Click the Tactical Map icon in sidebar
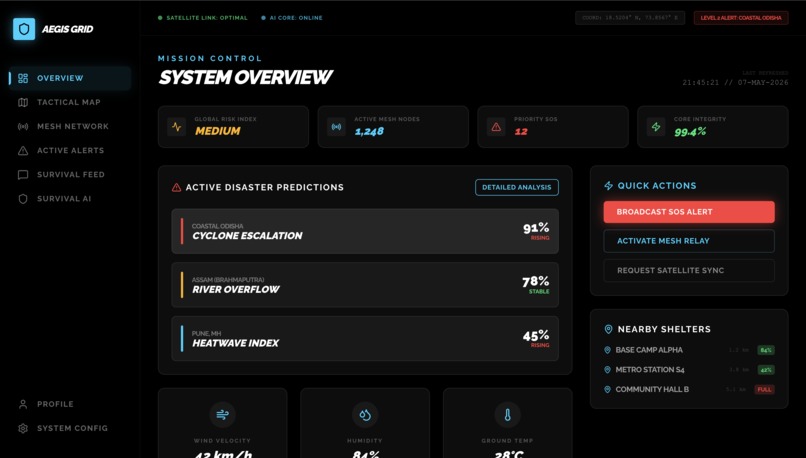 click(x=23, y=102)
